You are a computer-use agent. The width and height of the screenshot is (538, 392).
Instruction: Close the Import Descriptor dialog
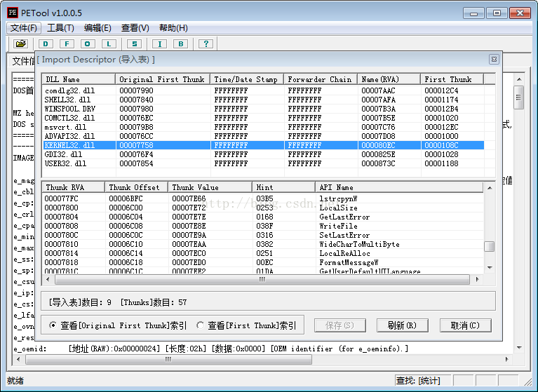pos(494,60)
